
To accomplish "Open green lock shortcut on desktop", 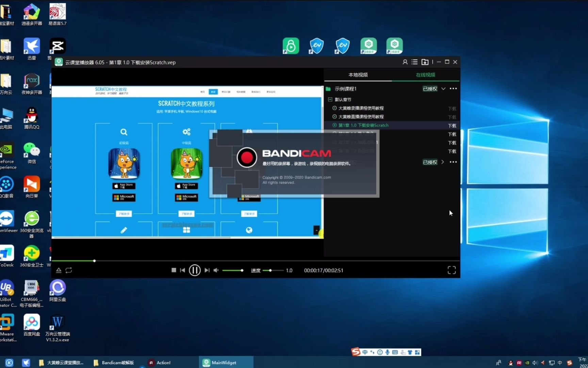I will (291, 46).
